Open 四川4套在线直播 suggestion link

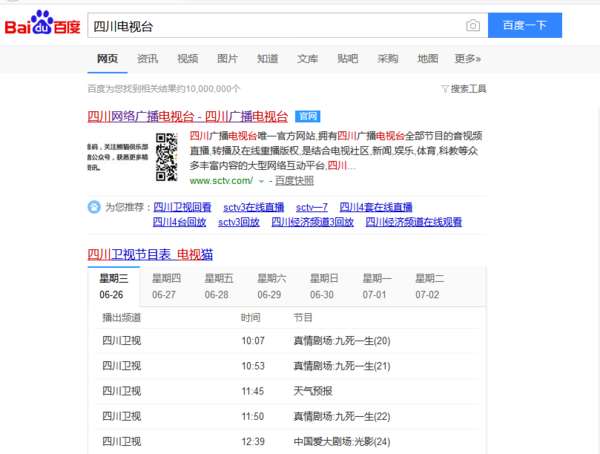click(x=376, y=207)
